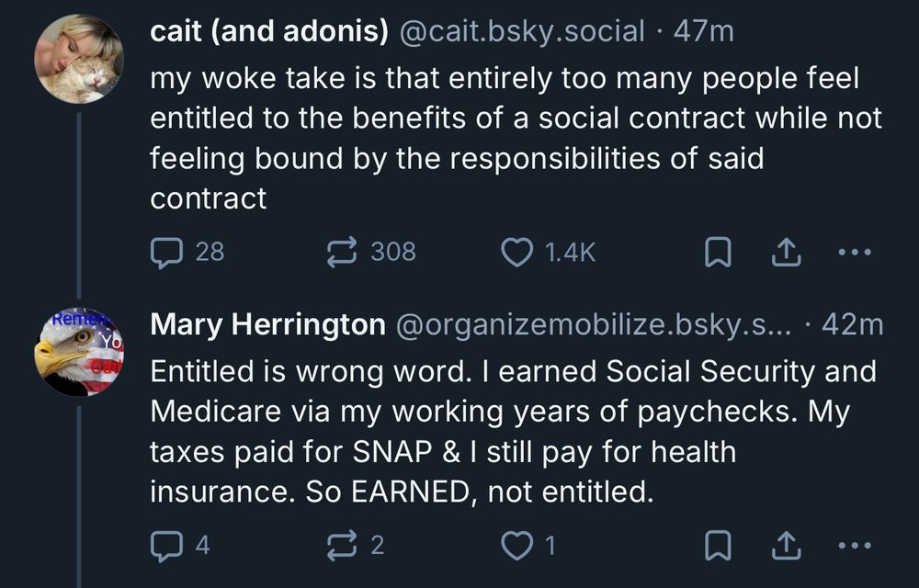Screen dimensions: 919x588
Task: Open the more options menu on Mary's post
Action: [x=853, y=546]
